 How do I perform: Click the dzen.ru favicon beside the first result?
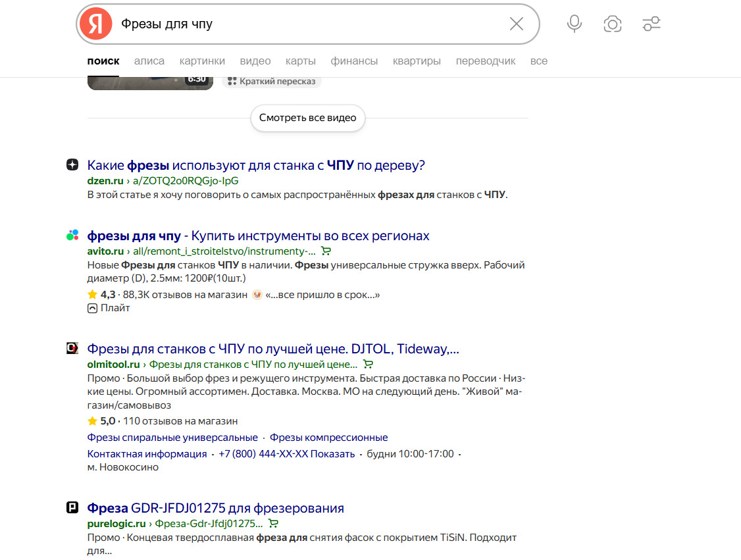pos(72,165)
